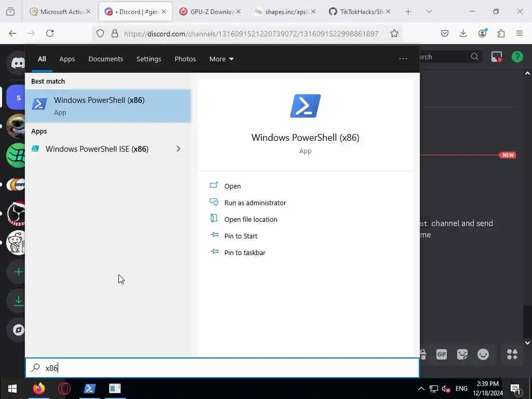Click the discord.com address bar URL
The width and height of the screenshot is (532, 399).
tap(251, 34)
